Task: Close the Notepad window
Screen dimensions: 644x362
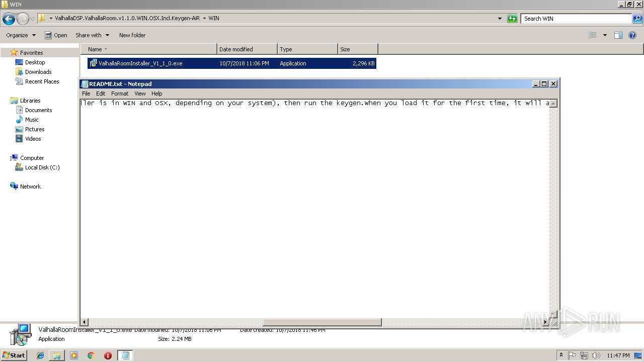Action: tap(553, 84)
